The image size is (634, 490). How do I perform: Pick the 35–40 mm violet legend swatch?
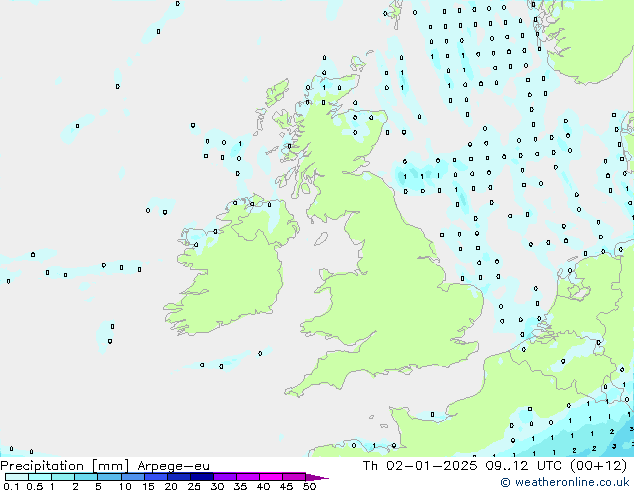coord(247,477)
